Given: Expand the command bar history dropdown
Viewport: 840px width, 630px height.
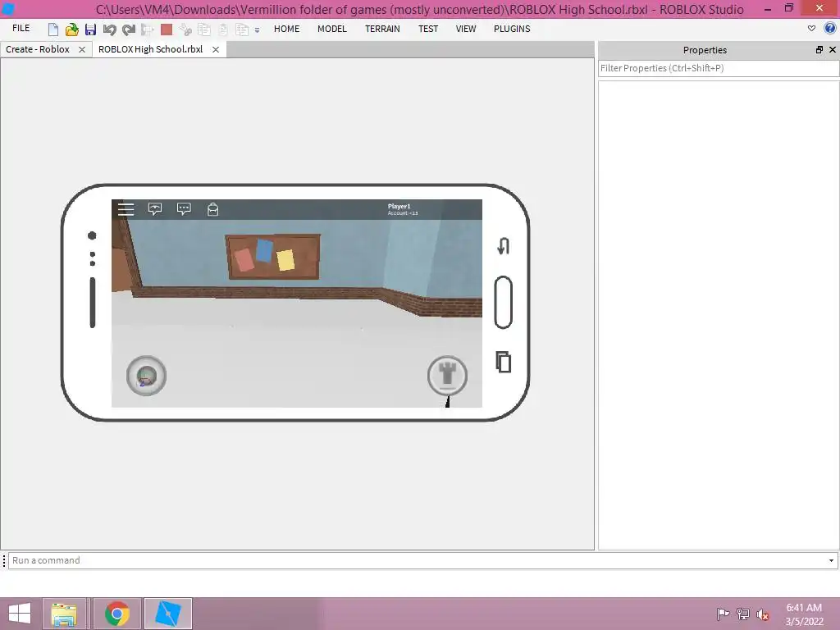Looking at the screenshot, I should (x=832, y=560).
